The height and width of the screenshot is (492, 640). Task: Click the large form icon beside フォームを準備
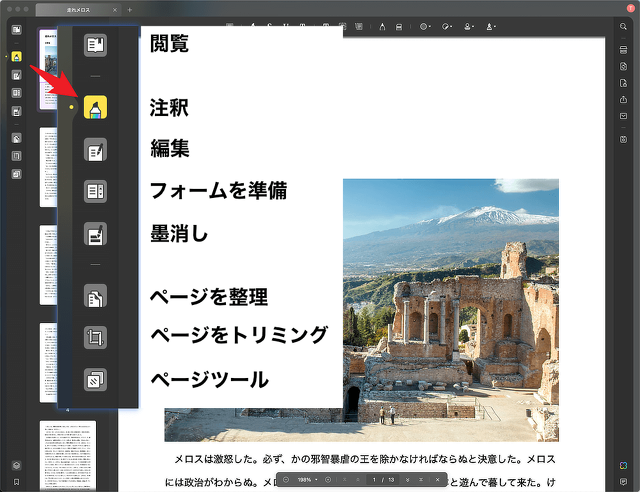(x=96, y=190)
